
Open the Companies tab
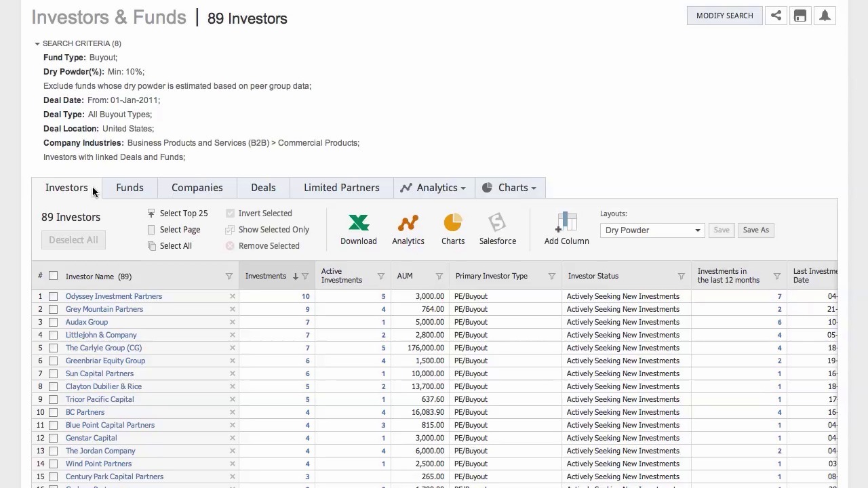pos(197,188)
